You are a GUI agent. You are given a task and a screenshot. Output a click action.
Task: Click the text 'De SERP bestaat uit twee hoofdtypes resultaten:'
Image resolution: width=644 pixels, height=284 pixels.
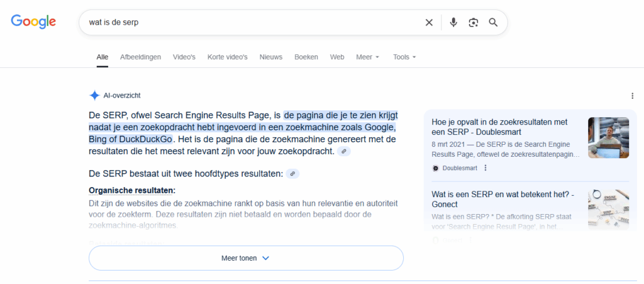(186, 174)
